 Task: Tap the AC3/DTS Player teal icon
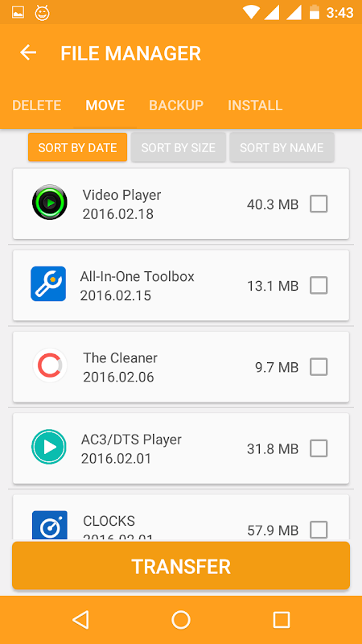pos(49,447)
